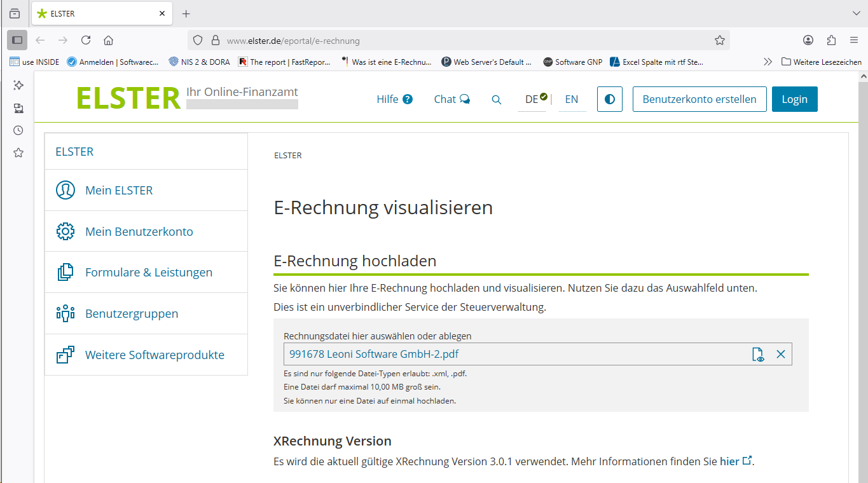Open 'The report | FastRepor...' bookmark
Image resolution: width=868 pixels, height=483 pixels.
[x=284, y=62]
